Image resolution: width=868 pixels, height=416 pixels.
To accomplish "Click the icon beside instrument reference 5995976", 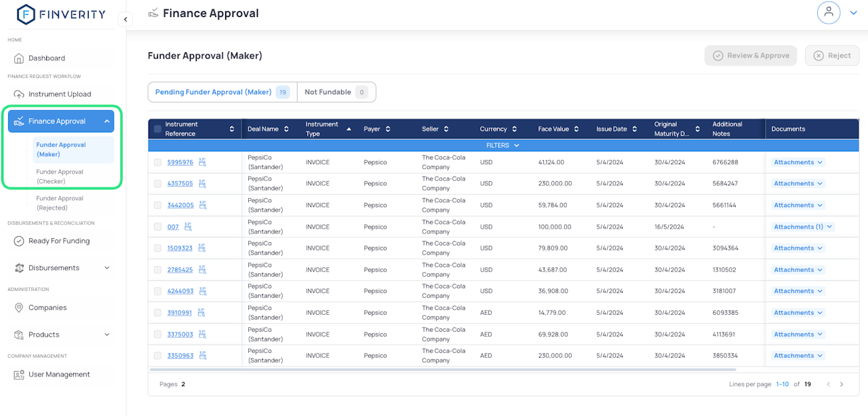I will (x=202, y=162).
